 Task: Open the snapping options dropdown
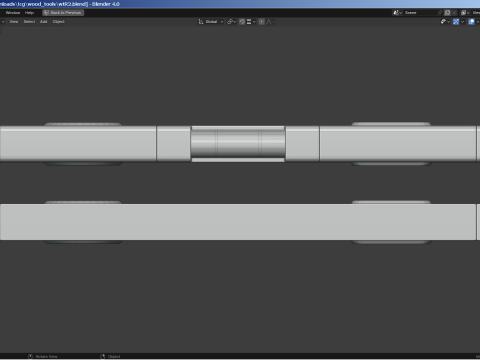pos(251,22)
